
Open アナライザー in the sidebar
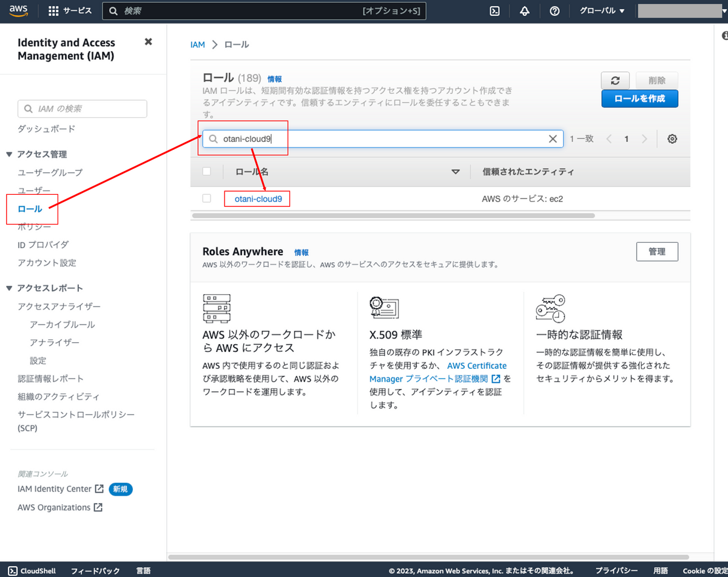click(55, 342)
